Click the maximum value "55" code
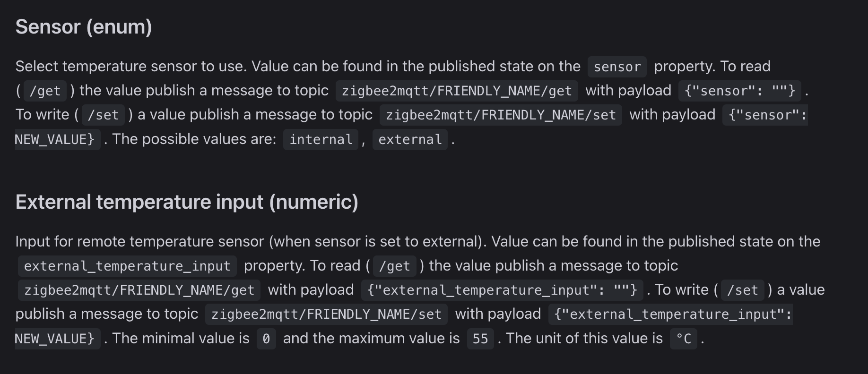Viewport: 868px width, 374px height. pos(480,339)
